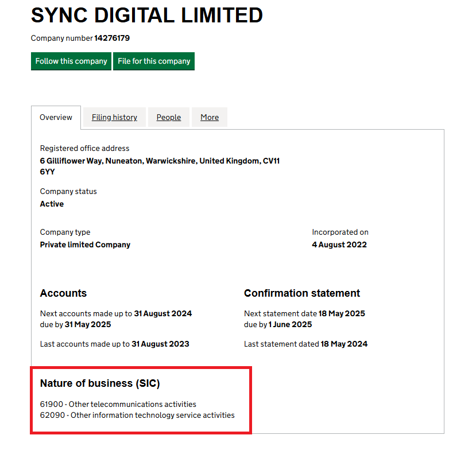Click the SYNC DIGITAL LIMITED heading
Image resolution: width=476 pixels, height=466 pixels.
click(x=147, y=15)
